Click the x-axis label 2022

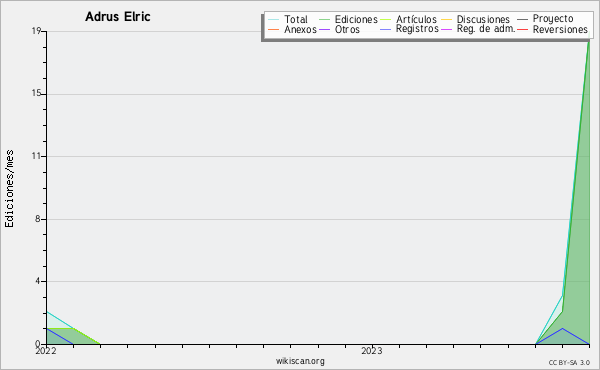pyautogui.click(x=46, y=351)
